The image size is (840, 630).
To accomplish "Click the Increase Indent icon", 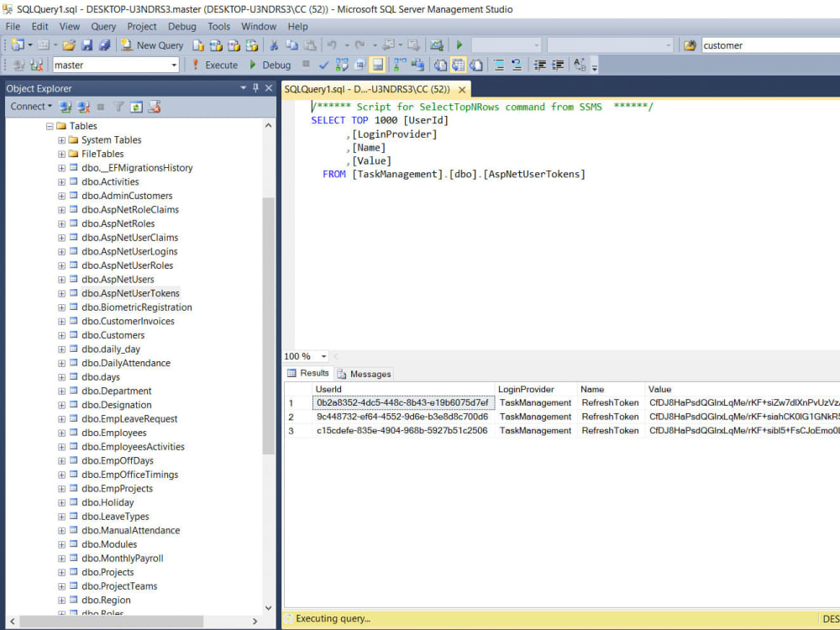I will (x=558, y=65).
